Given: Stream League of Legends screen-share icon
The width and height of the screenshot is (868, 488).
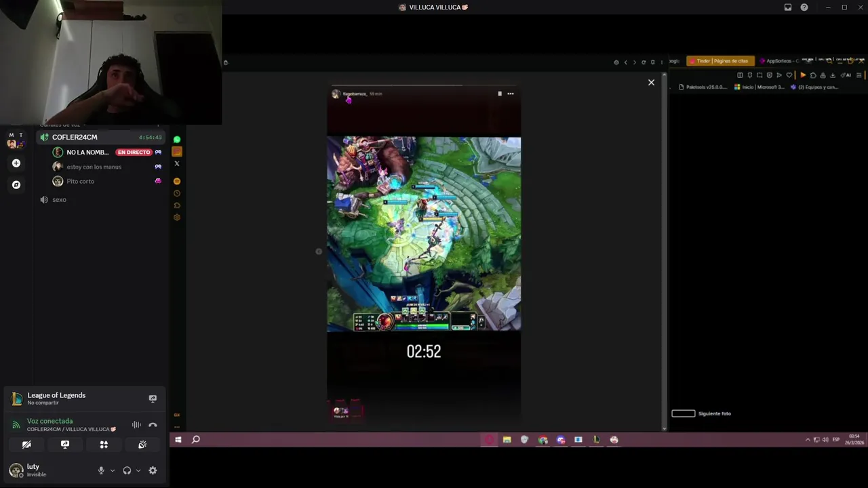Looking at the screenshot, I should 153,399.
